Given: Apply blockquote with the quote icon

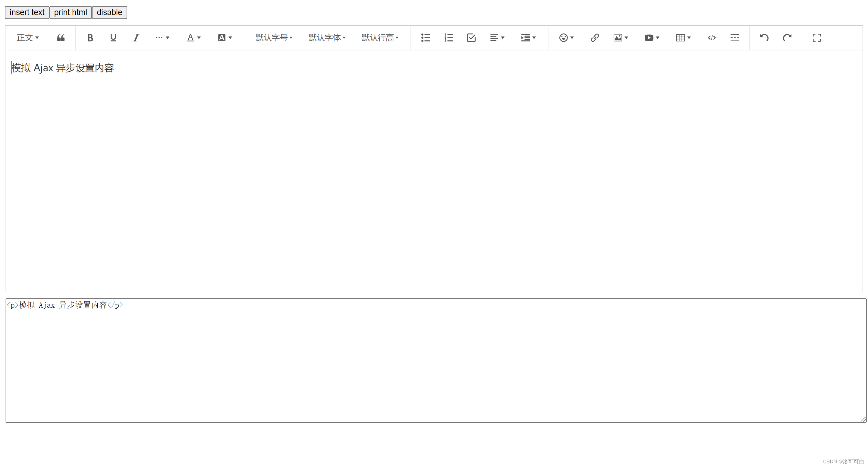Looking at the screenshot, I should point(61,38).
